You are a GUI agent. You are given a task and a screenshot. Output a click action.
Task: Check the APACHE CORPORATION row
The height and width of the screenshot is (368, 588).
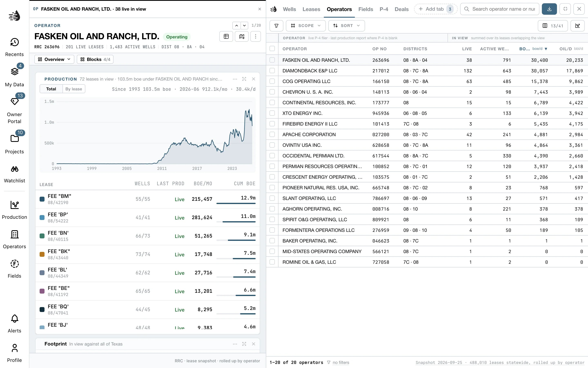pos(272,134)
